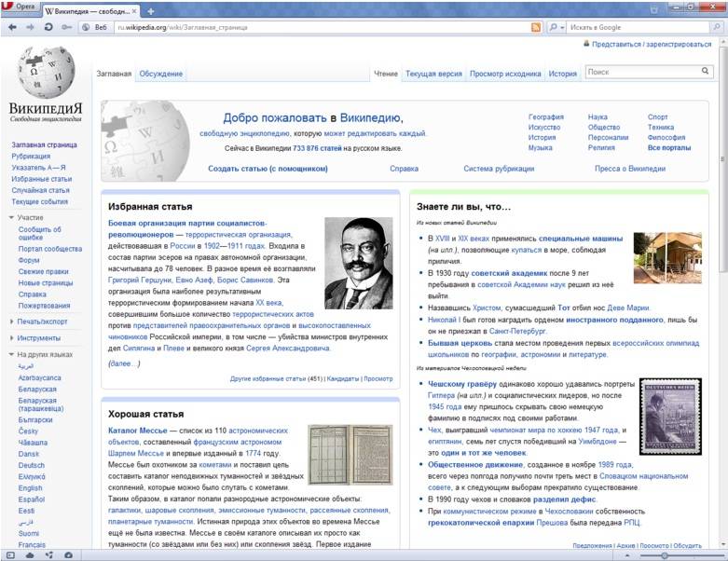Open the Спорт portal link
The width and height of the screenshot is (728, 561).
tap(657, 116)
